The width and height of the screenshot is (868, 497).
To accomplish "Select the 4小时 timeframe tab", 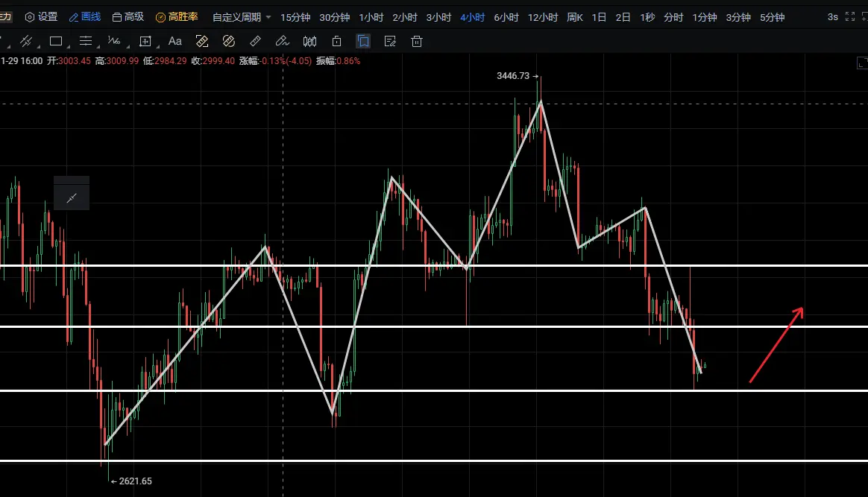I will (x=472, y=17).
